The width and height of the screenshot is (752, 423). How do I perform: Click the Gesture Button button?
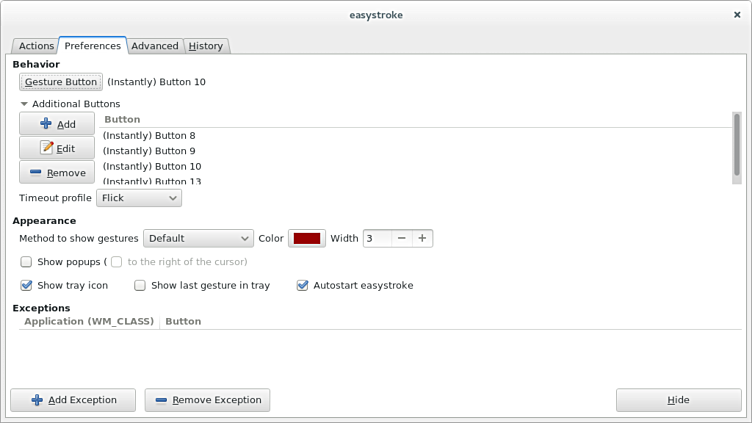pos(61,82)
